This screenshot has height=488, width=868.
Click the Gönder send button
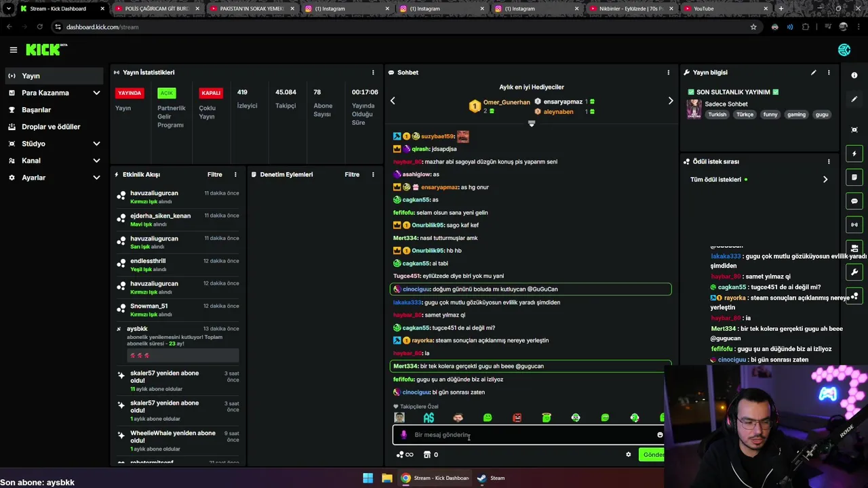(652, 455)
